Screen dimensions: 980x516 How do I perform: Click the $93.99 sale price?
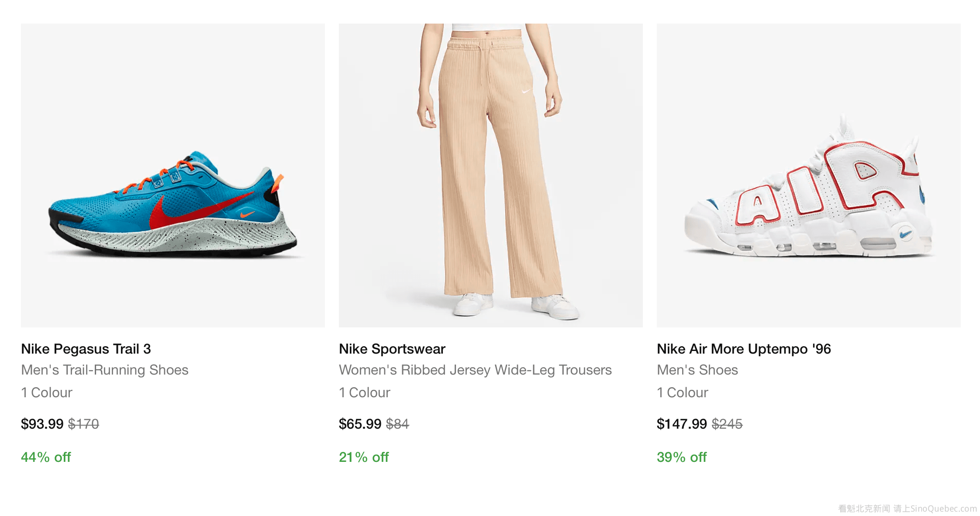coord(42,424)
